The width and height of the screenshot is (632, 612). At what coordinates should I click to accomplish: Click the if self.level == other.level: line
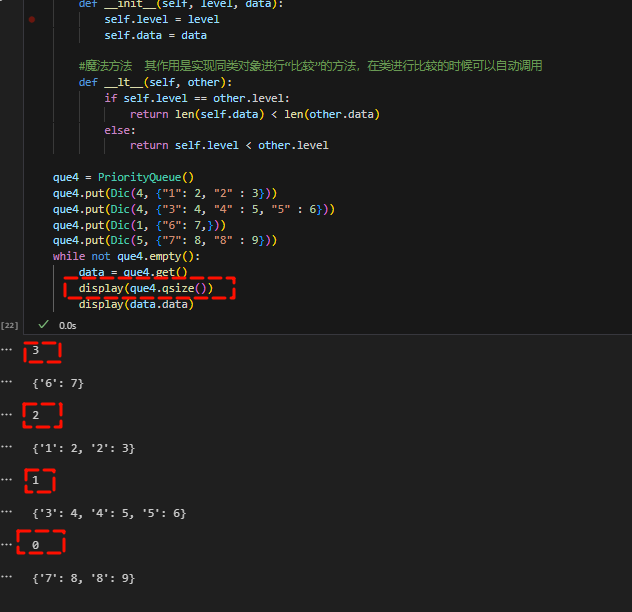click(197, 98)
